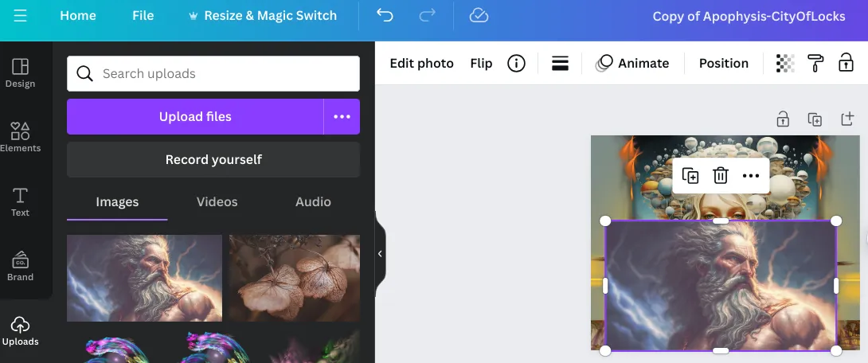Go to Home
This screenshot has width=868, height=363.
point(78,15)
